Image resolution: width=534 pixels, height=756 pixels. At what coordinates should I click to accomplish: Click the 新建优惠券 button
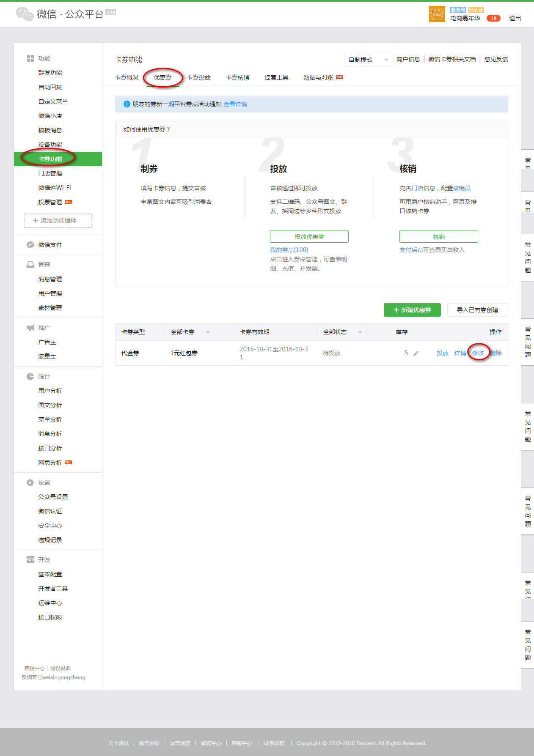pos(412,310)
